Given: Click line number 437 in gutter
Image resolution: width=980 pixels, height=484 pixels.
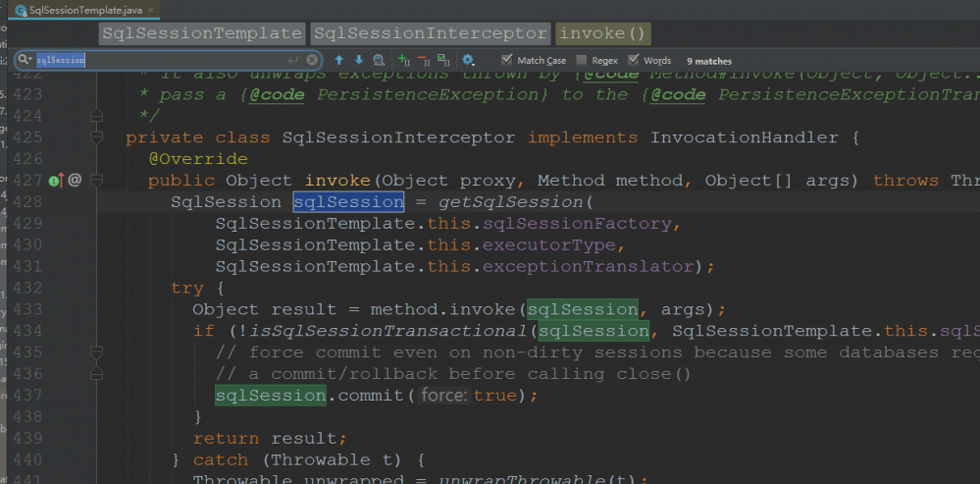Looking at the screenshot, I should [26, 396].
